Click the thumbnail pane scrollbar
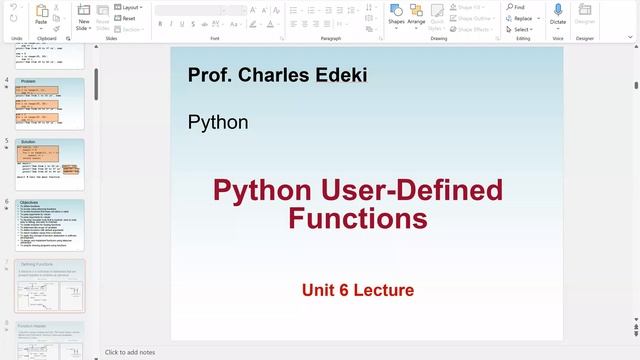 [x=96, y=84]
